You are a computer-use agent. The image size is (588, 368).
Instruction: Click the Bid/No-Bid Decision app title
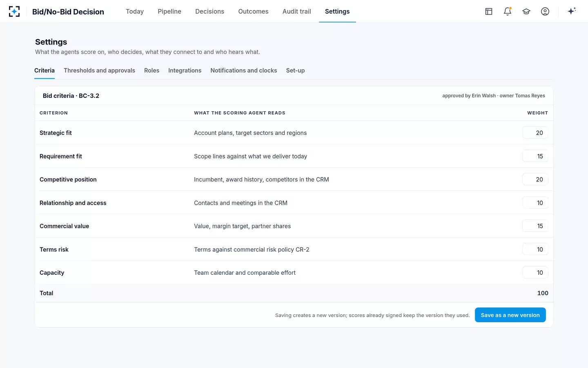(68, 11)
